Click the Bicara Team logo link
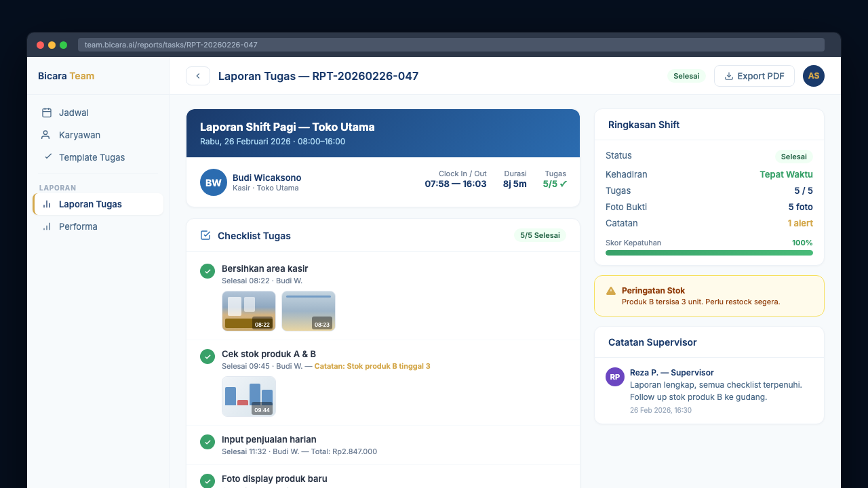868x488 pixels. click(x=66, y=76)
